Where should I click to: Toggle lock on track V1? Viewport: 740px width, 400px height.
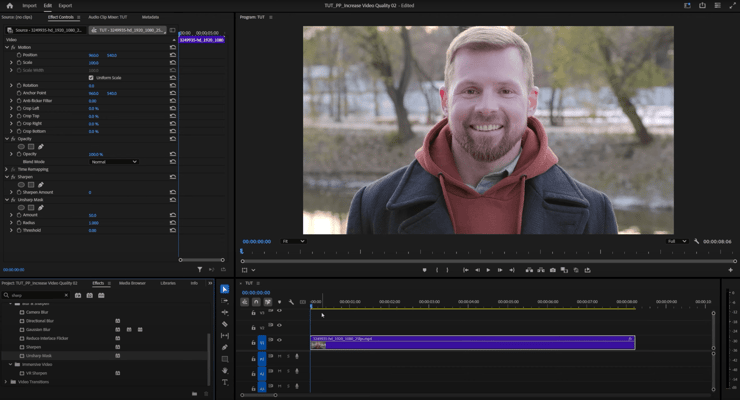pos(253,342)
